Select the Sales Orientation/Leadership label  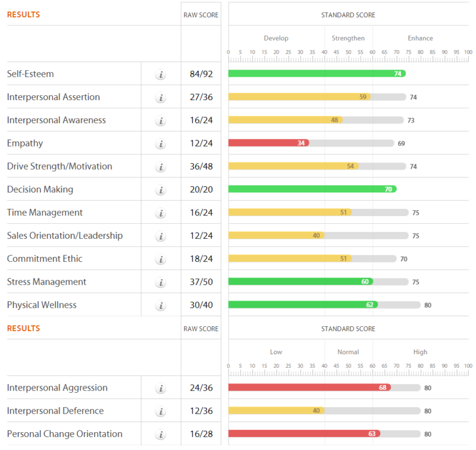coord(65,236)
